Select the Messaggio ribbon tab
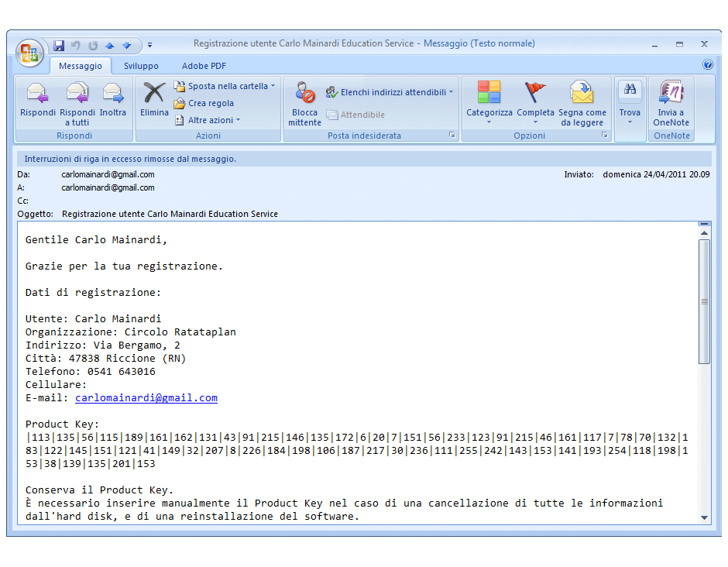The height and width of the screenshot is (567, 728). (81, 66)
